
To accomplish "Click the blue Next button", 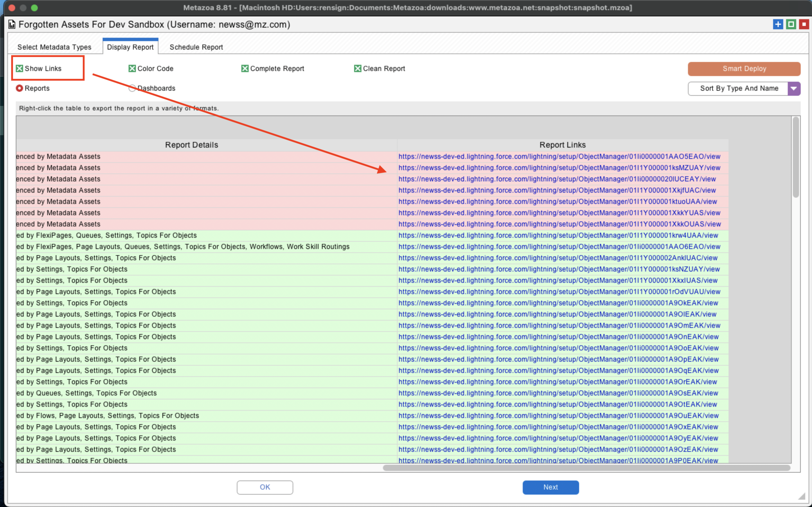I will pos(550,487).
